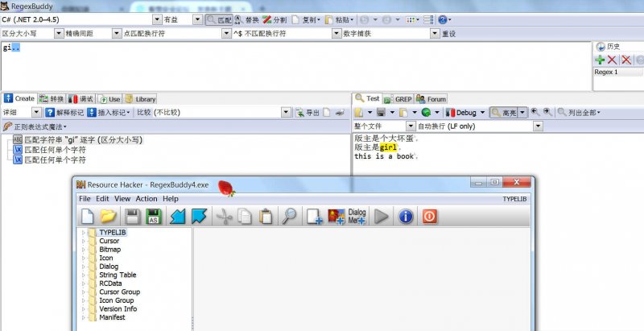Switch to the 调试 (Debug) tab
Viewport: 644px width, 331px height.
pos(81,99)
